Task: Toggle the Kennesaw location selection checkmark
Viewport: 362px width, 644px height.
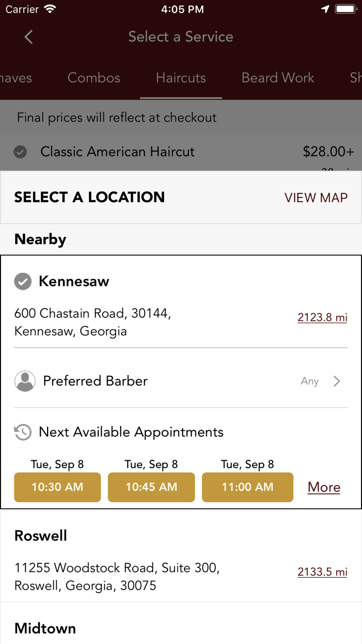Action: 23,281
